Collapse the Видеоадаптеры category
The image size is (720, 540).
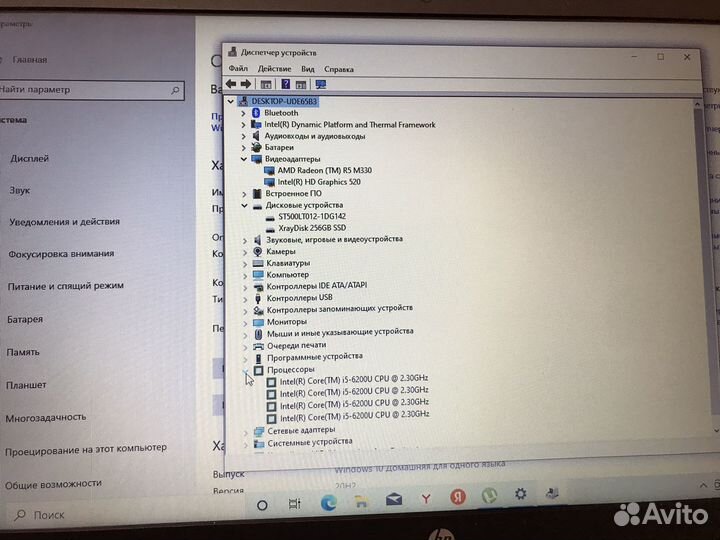pos(244,159)
